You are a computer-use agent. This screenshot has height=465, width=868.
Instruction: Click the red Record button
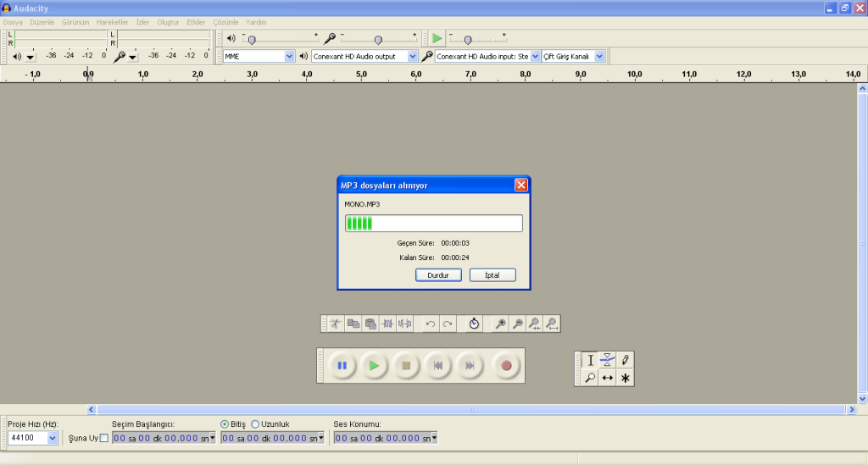(x=506, y=365)
